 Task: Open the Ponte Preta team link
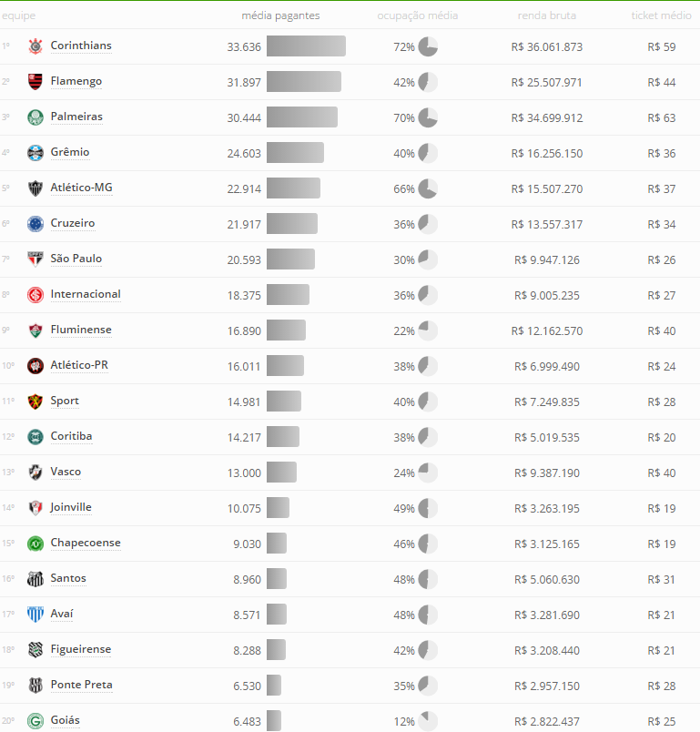[x=82, y=685]
